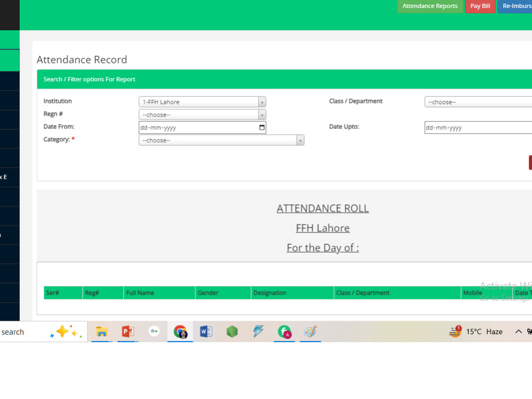Open Attendance Reports button

point(430,6)
